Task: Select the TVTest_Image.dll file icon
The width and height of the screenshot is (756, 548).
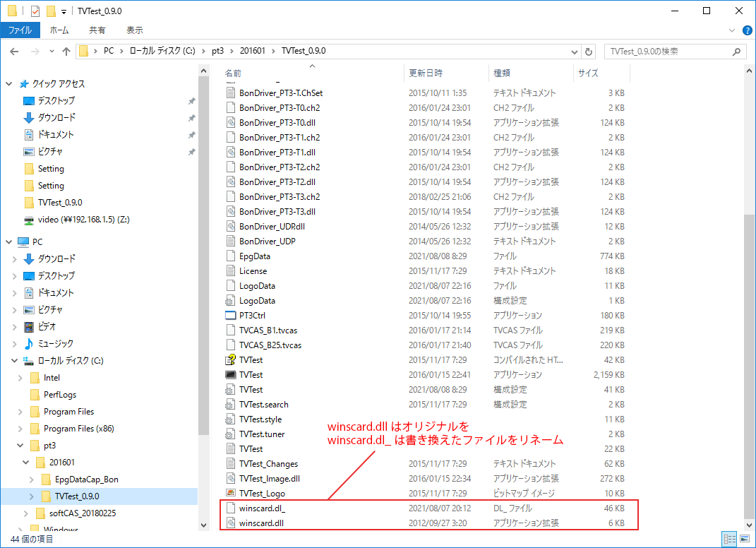Action: (230, 479)
